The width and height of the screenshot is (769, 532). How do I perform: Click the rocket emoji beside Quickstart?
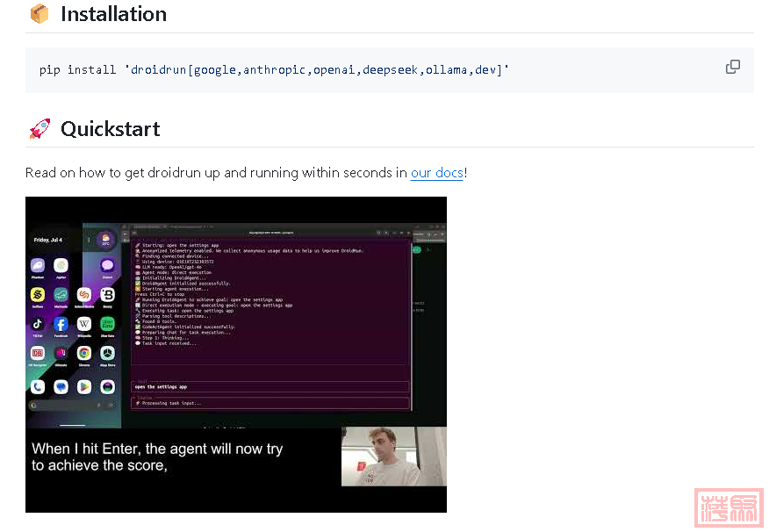[x=40, y=129]
